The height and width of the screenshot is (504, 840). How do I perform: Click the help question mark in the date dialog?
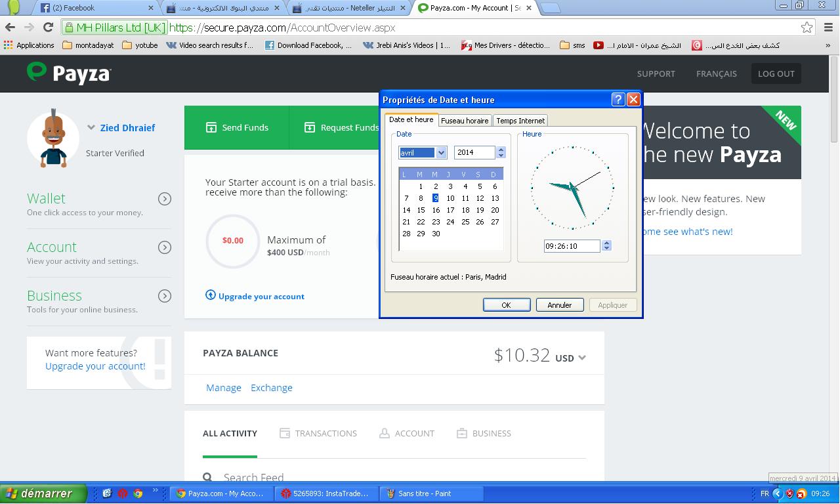coord(618,99)
